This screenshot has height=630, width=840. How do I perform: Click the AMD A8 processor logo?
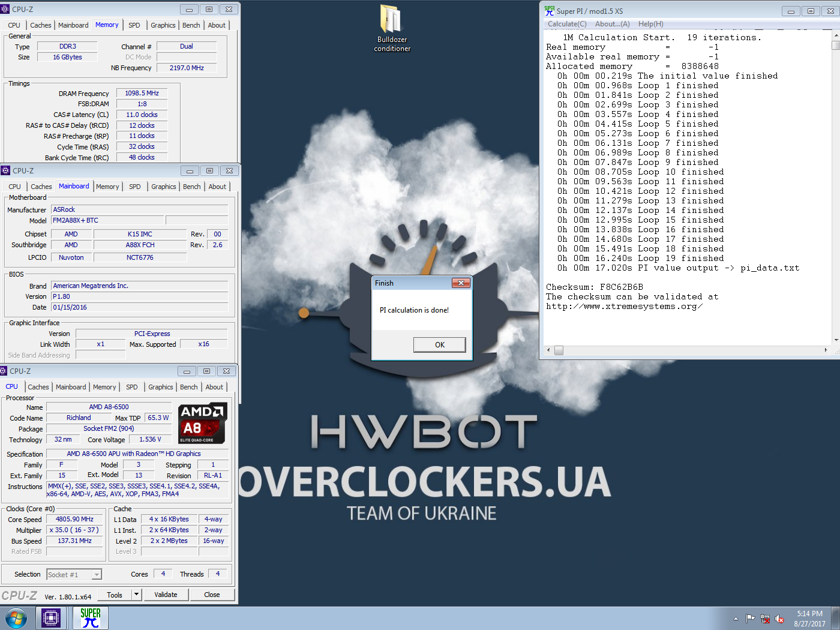[202, 423]
